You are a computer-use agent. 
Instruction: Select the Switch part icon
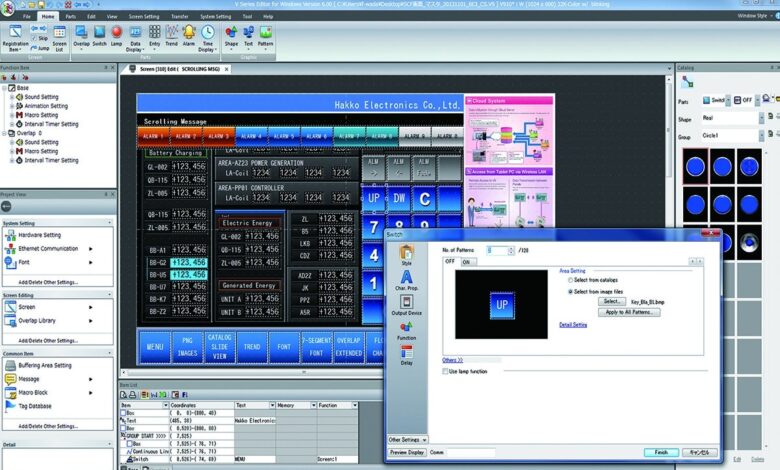click(x=99, y=36)
